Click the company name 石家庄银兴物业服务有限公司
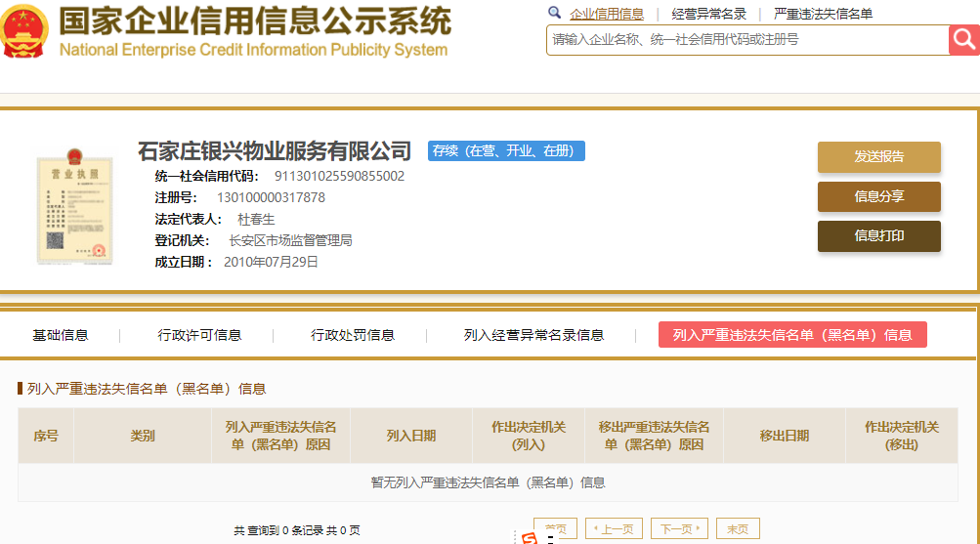Image resolution: width=980 pixels, height=544 pixels. pyautogui.click(x=275, y=151)
